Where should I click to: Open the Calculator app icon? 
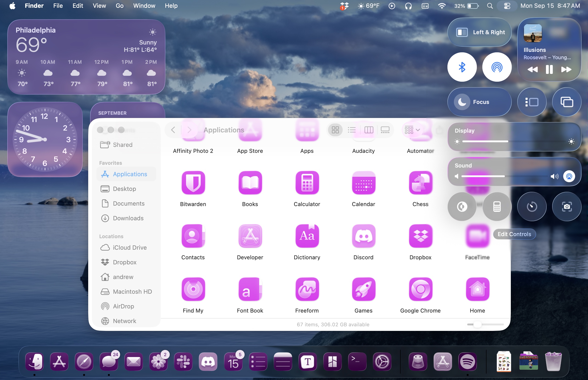coord(307,183)
